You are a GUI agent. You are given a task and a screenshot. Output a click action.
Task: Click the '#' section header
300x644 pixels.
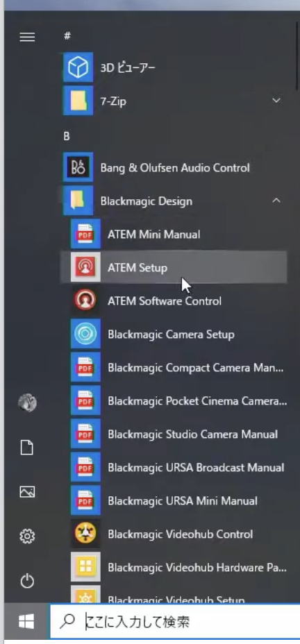(x=67, y=35)
